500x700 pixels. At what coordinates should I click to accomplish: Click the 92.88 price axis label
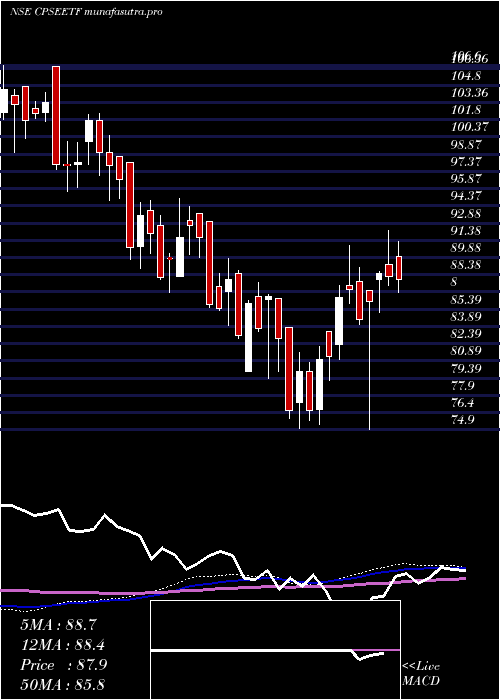466,213
